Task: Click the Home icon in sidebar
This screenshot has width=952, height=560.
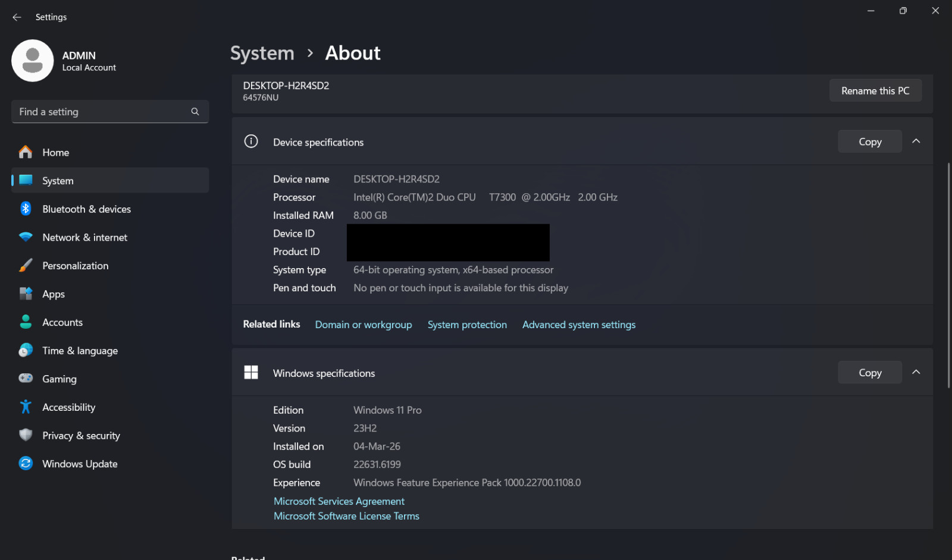Action: click(26, 152)
